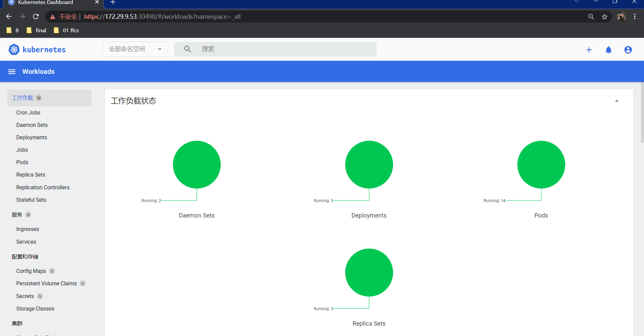Click the N badge beside Secrets
644x336 pixels.
pyautogui.click(x=40, y=296)
